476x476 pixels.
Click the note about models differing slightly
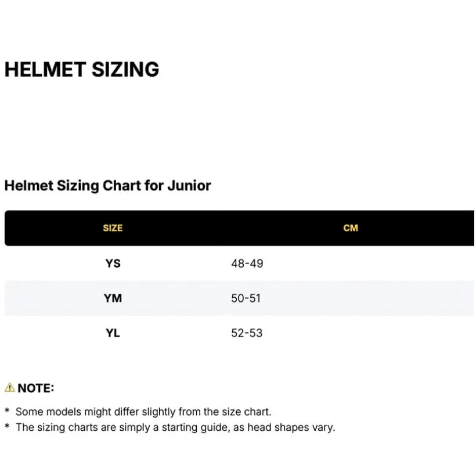(x=143, y=412)
